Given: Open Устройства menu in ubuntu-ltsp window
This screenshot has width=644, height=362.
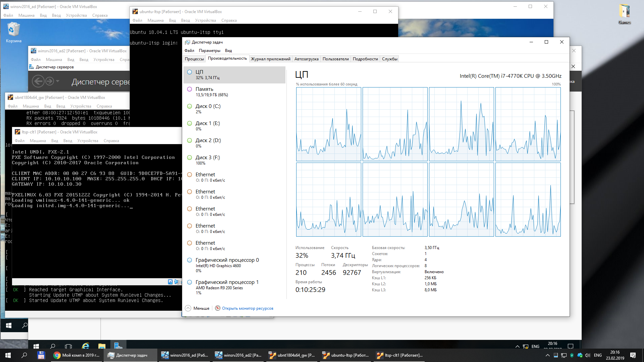Looking at the screenshot, I should 206,20.
